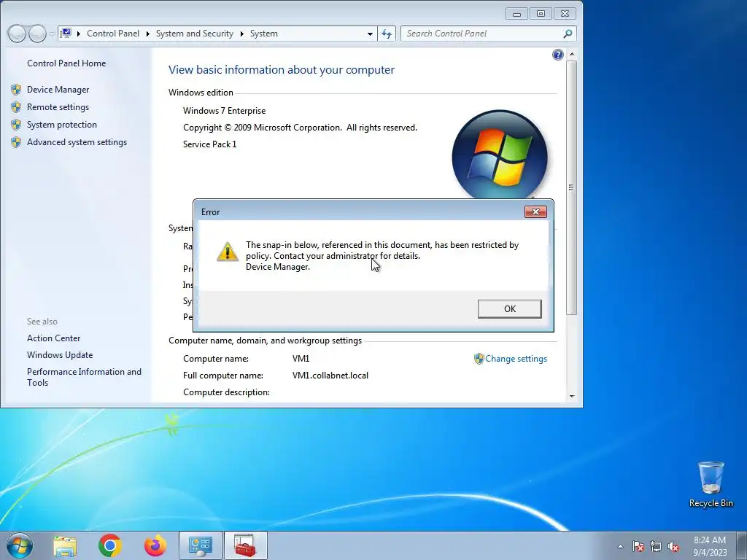747x560 pixels.
Task: Open the muted volume tray icon
Action: pos(673,546)
